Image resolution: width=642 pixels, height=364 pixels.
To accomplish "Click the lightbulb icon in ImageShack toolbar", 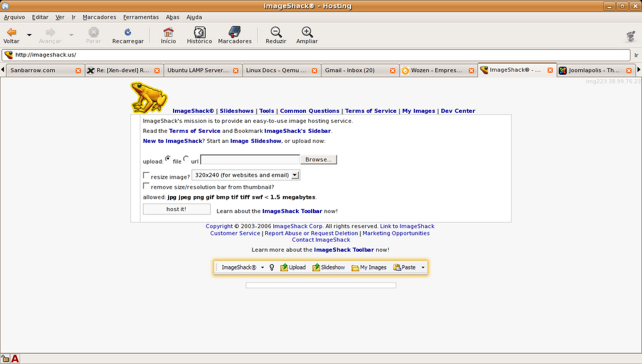I will coord(271,267).
